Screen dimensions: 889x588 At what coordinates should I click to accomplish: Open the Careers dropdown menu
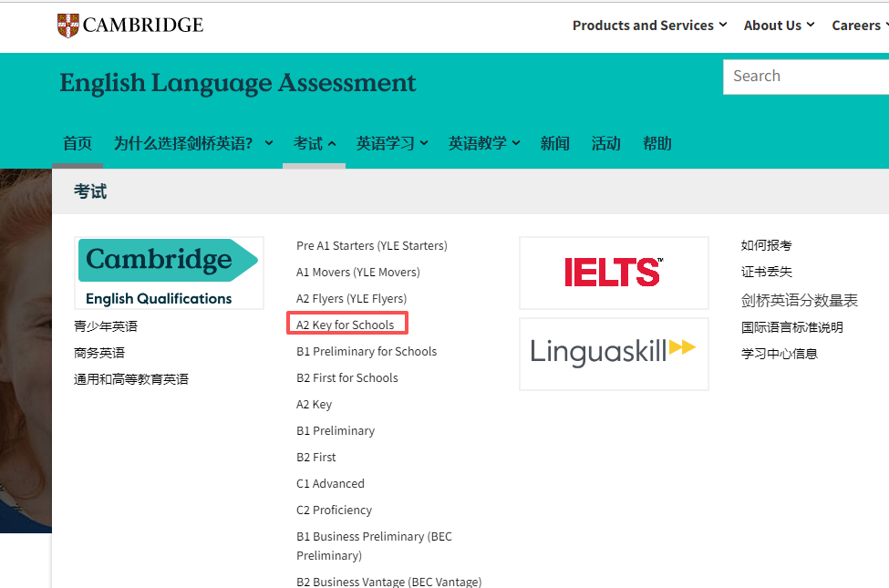coord(859,26)
